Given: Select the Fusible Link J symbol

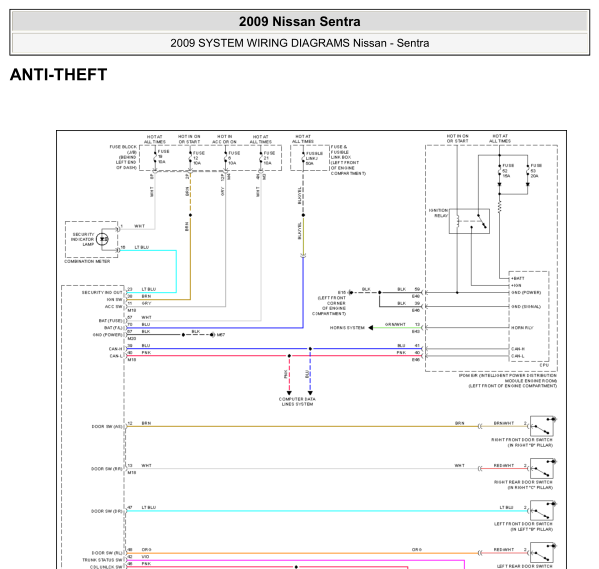Looking at the screenshot, I should (303, 158).
